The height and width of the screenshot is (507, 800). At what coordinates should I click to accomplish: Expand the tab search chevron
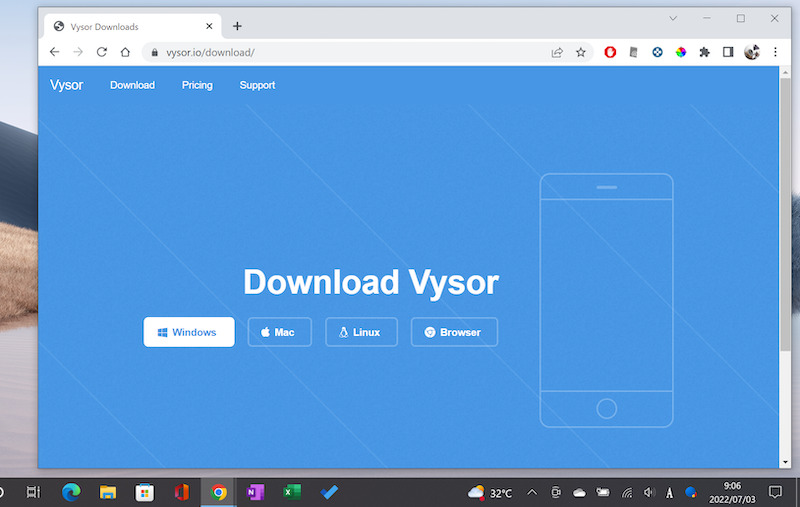(673, 18)
